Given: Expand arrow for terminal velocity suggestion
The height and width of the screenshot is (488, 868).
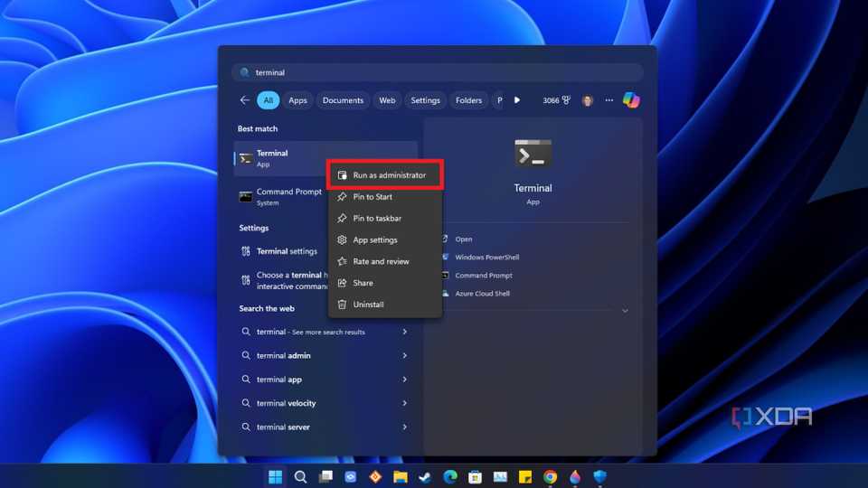Looking at the screenshot, I should coord(405,403).
